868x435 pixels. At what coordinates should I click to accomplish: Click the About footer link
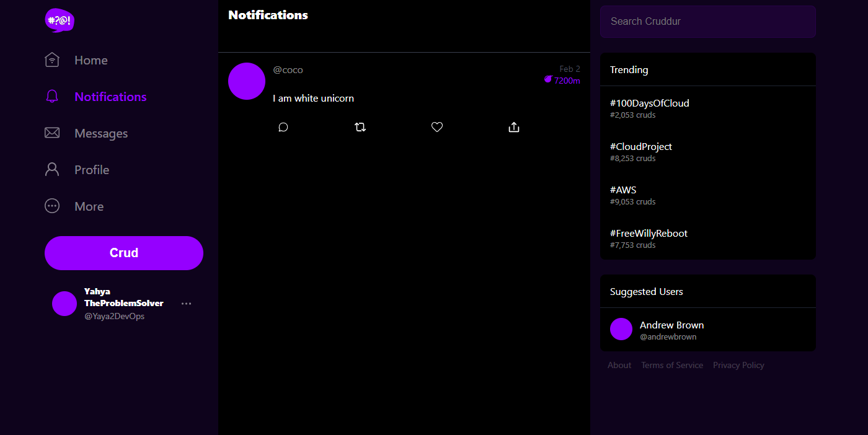click(619, 365)
